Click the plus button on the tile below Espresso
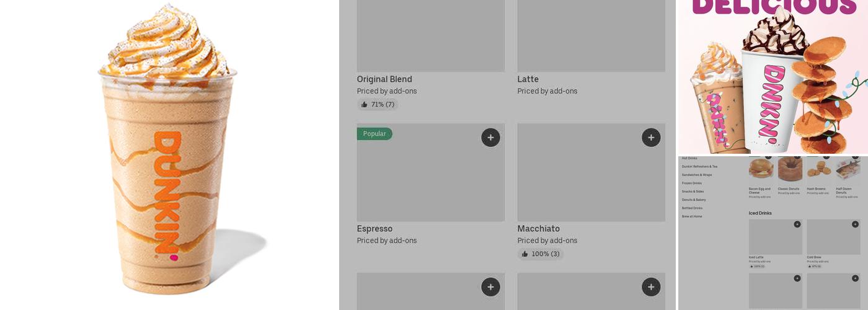This screenshot has height=310, width=868. pyautogui.click(x=490, y=287)
